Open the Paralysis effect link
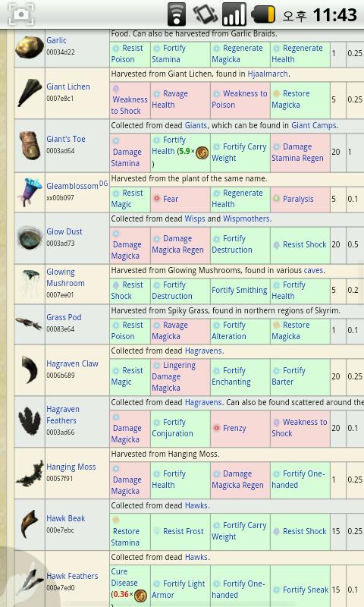Image resolution: width=364 pixels, height=607 pixels. click(x=298, y=199)
